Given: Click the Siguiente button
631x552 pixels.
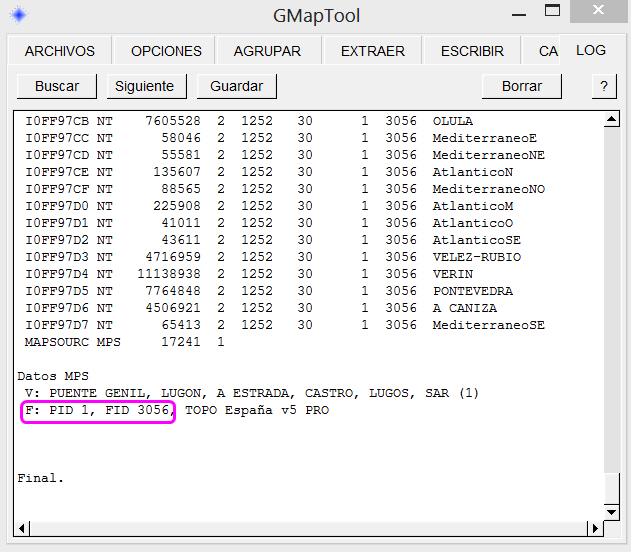Looking at the screenshot, I should [x=146, y=86].
